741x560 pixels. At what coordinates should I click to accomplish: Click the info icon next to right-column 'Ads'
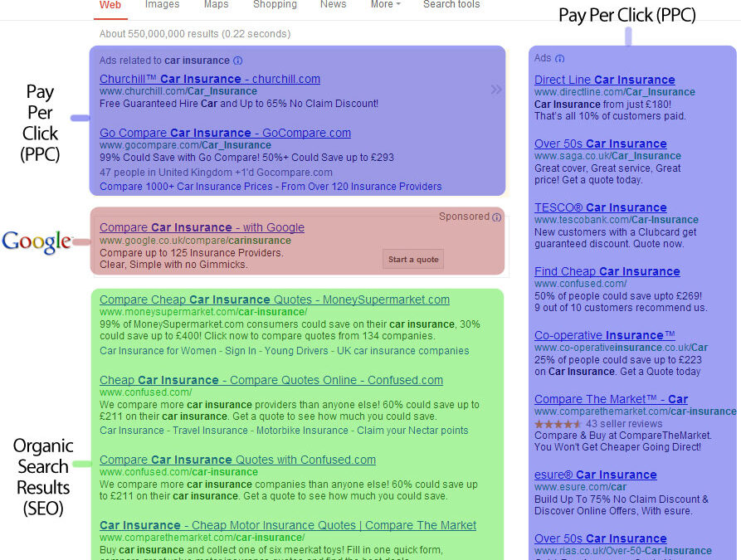(x=559, y=59)
